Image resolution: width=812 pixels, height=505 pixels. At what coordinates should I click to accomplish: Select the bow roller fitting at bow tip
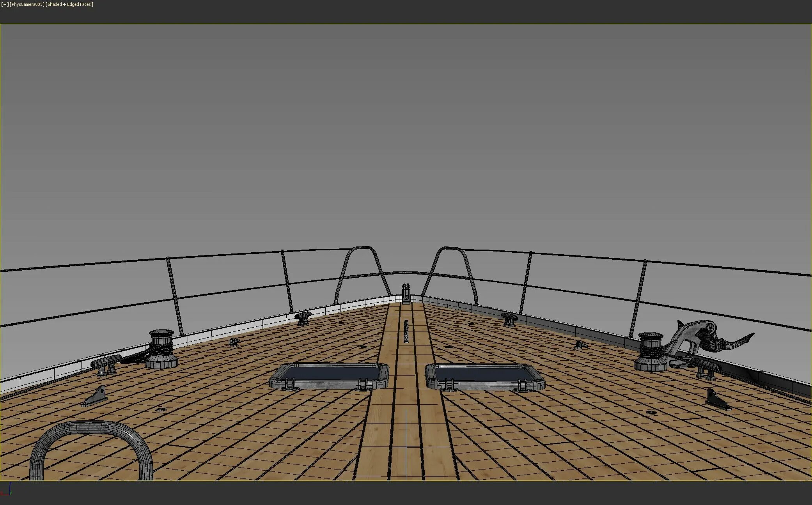(x=406, y=293)
